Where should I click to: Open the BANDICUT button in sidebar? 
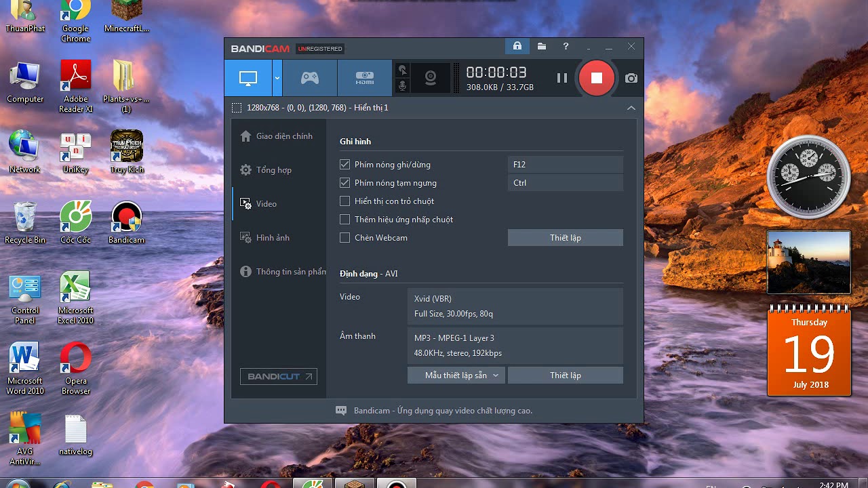coord(279,376)
